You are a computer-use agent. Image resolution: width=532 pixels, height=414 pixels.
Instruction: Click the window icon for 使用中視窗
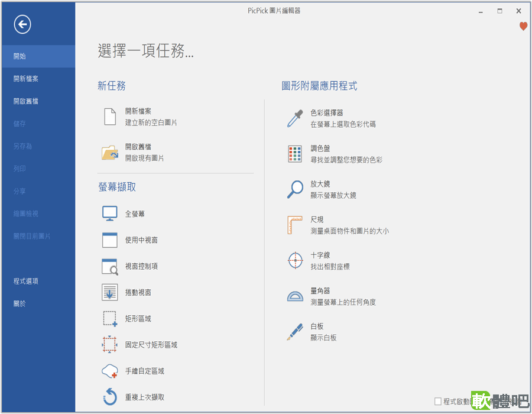(x=110, y=240)
